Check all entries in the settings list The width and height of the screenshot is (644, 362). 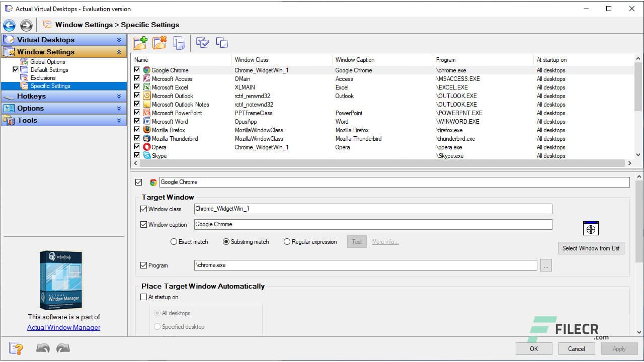click(202, 43)
